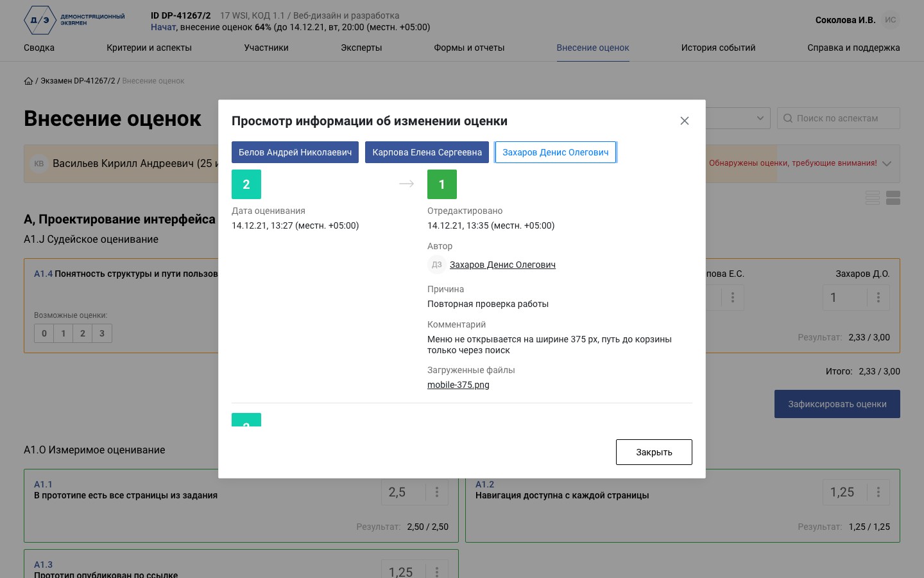Go to История событий section
This screenshot has height=578, width=924.
pyautogui.click(x=718, y=48)
